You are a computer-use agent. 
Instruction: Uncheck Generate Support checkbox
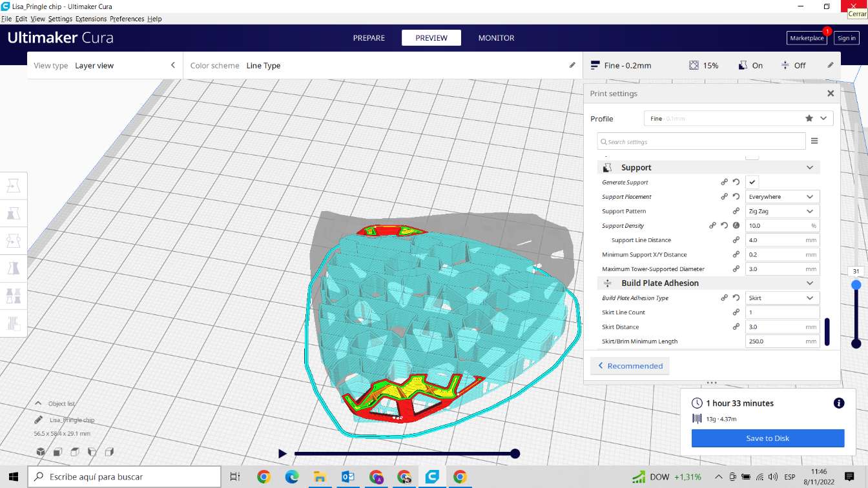click(752, 182)
